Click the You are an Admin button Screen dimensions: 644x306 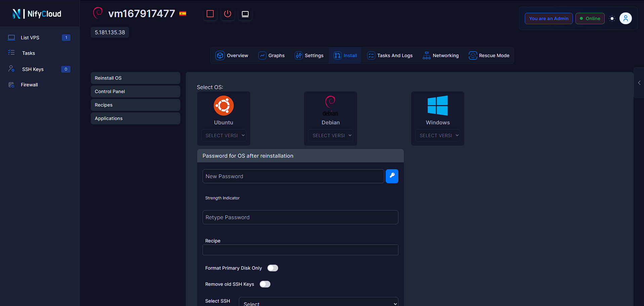[x=548, y=18]
